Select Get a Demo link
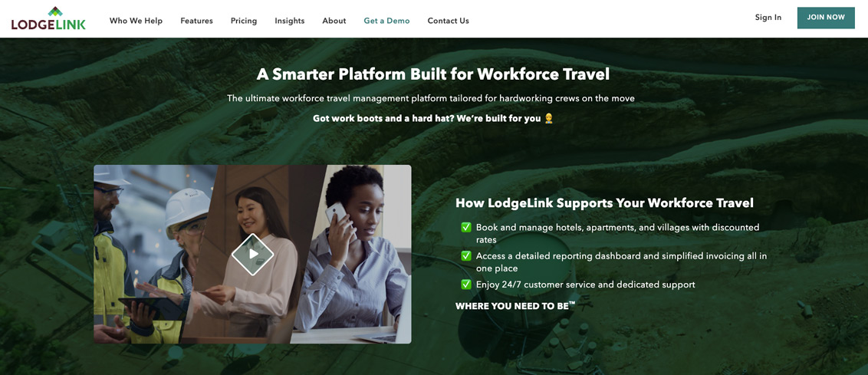The width and height of the screenshot is (868, 375). tap(387, 21)
